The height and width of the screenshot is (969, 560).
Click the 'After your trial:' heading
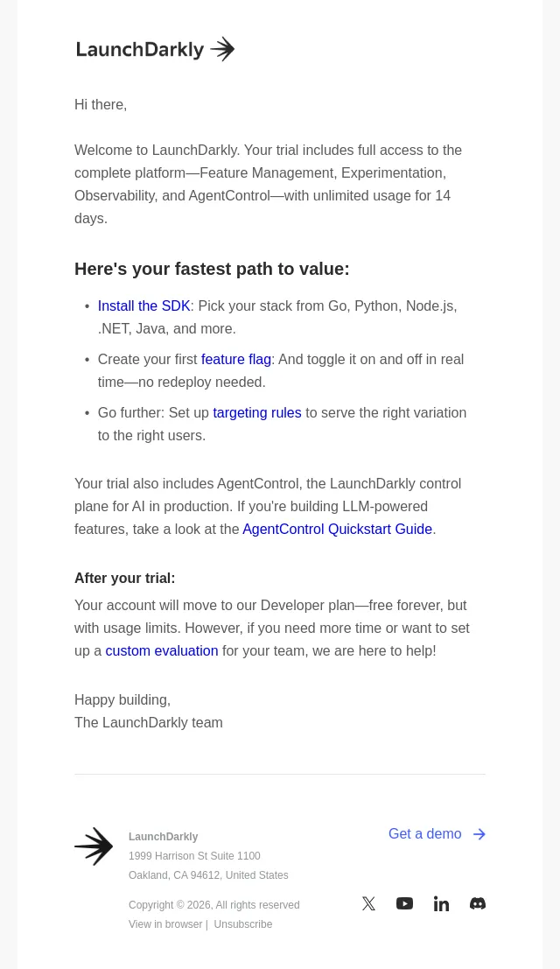pyautogui.click(x=125, y=578)
